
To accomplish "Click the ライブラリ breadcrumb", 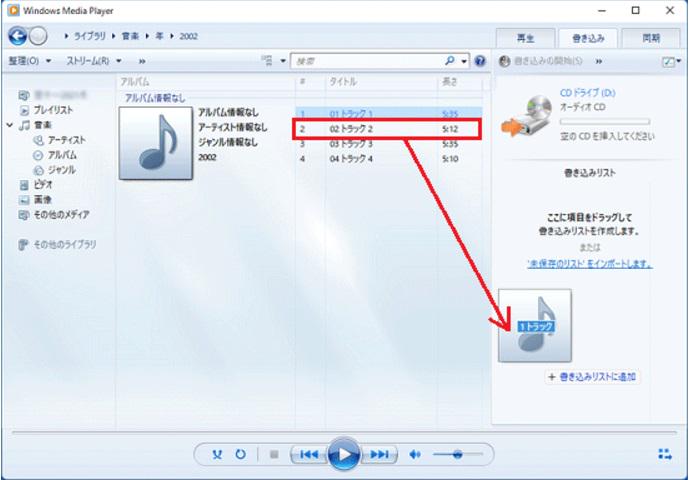I will [90, 36].
